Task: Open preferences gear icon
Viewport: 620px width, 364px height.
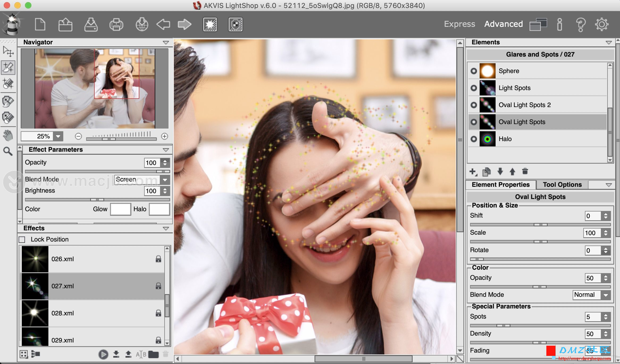Action: pyautogui.click(x=602, y=25)
